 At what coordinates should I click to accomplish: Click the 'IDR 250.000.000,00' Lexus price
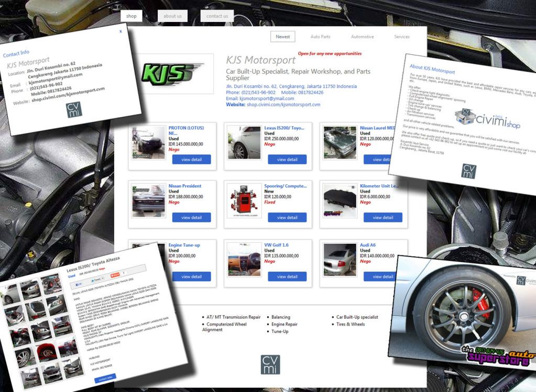pos(281,139)
